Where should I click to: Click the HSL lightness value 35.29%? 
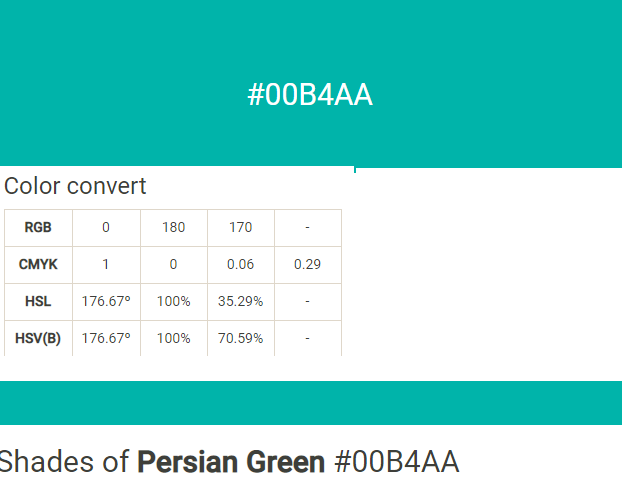pyautogui.click(x=240, y=301)
